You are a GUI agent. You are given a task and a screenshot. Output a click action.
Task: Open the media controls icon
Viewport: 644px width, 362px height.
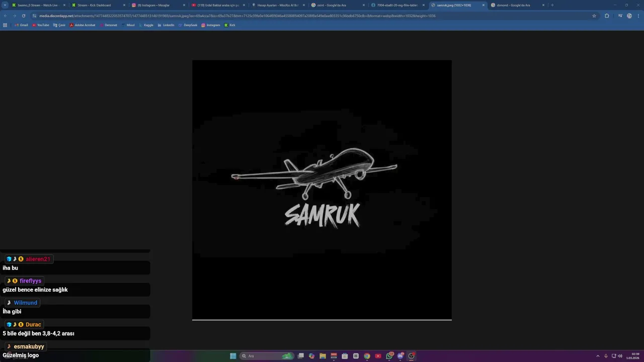coord(620,16)
